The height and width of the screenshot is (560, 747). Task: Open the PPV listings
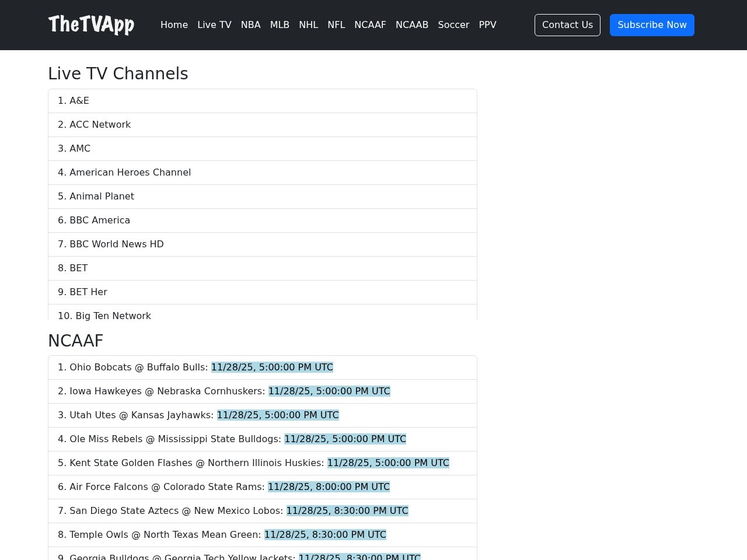tap(487, 24)
